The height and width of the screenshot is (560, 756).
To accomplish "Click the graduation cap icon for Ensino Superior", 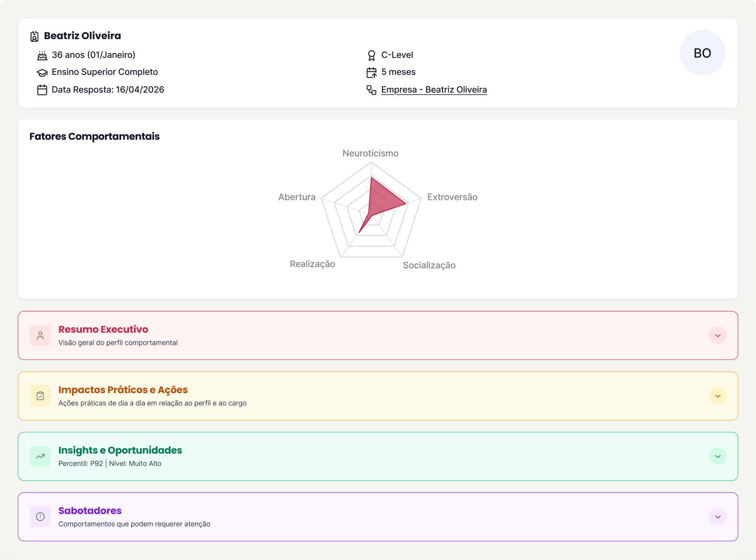I will point(42,73).
